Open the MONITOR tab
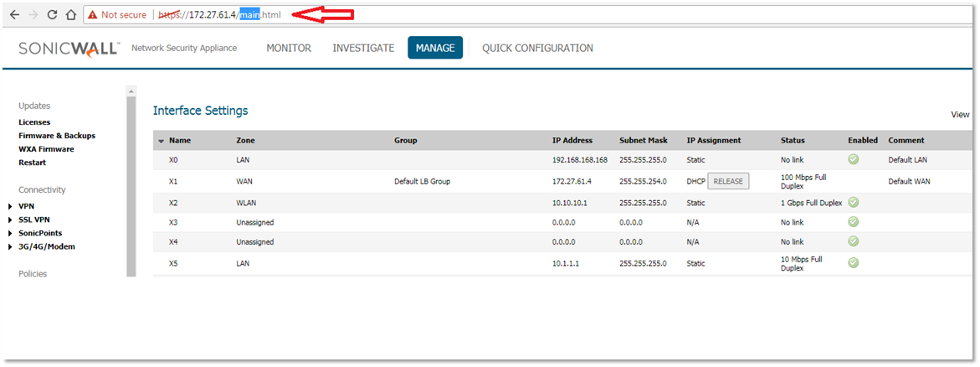980x367 pixels. tap(289, 49)
